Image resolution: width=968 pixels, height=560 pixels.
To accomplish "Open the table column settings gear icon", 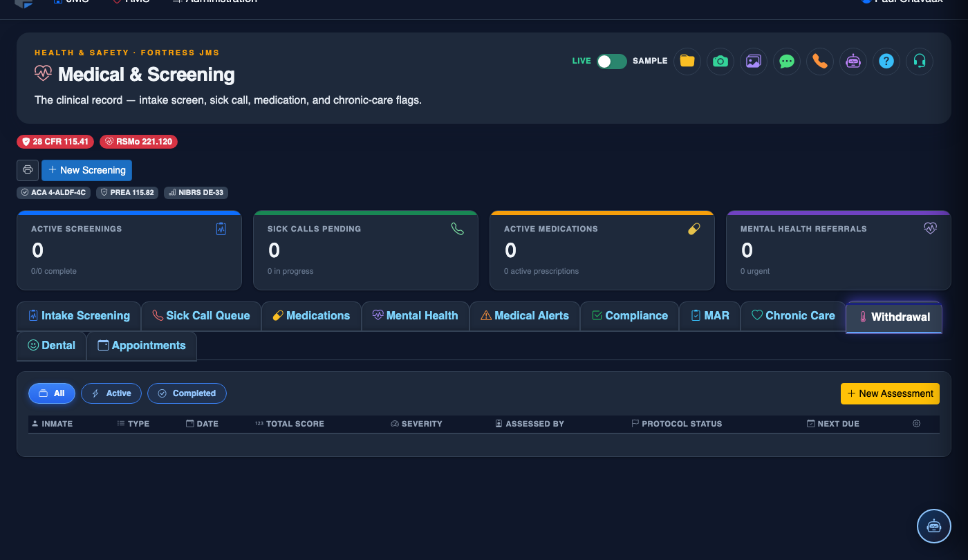I will [917, 424].
